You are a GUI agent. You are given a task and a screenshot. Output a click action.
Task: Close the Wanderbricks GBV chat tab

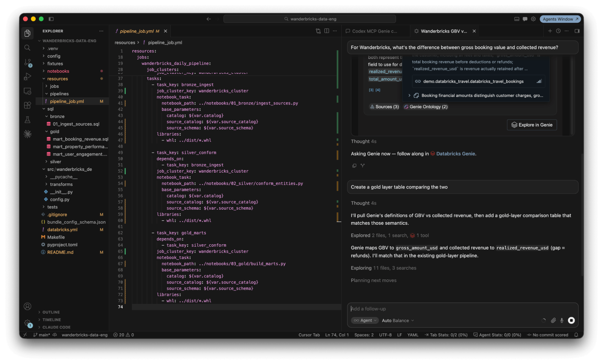(474, 31)
